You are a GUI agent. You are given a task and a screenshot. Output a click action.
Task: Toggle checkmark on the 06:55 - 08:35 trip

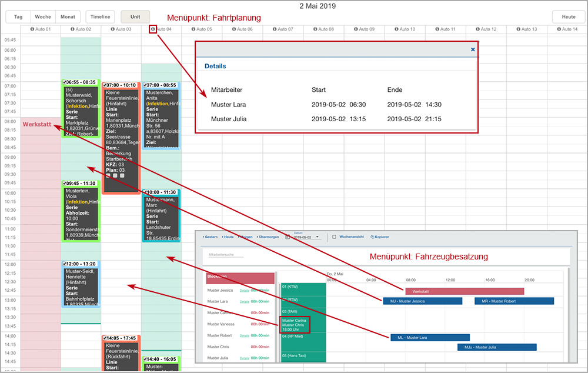point(65,83)
